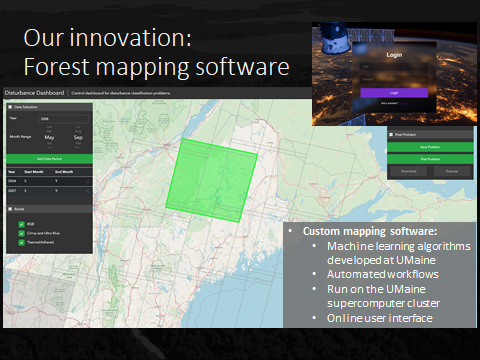Click the Add Data Period button

click(49, 159)
